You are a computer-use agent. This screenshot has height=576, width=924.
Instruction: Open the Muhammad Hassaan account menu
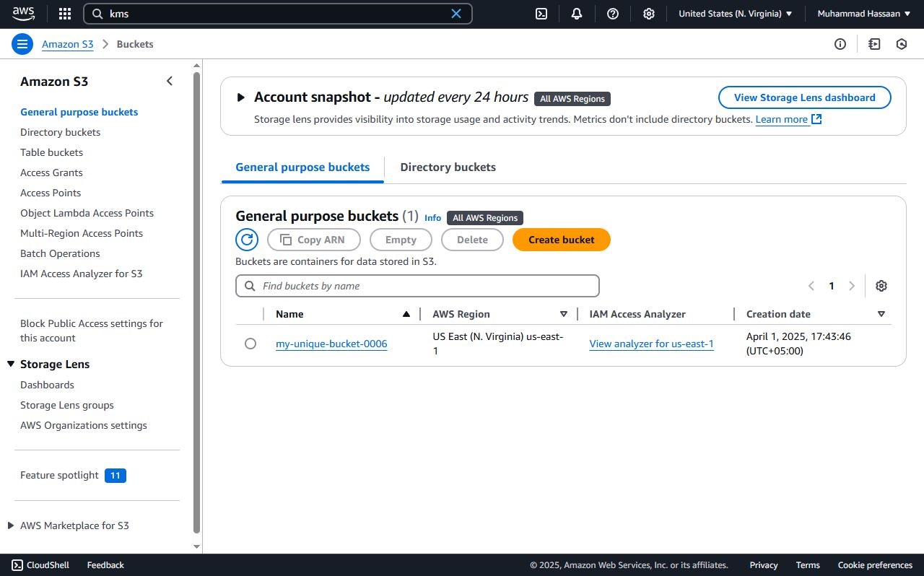click(x=864, y=14)
